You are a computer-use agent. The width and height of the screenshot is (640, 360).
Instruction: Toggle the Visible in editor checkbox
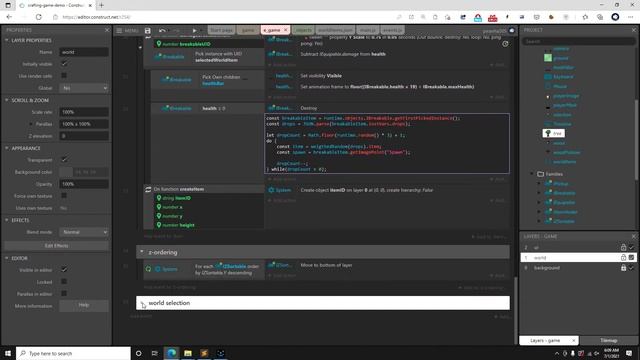tap(64, 269)
